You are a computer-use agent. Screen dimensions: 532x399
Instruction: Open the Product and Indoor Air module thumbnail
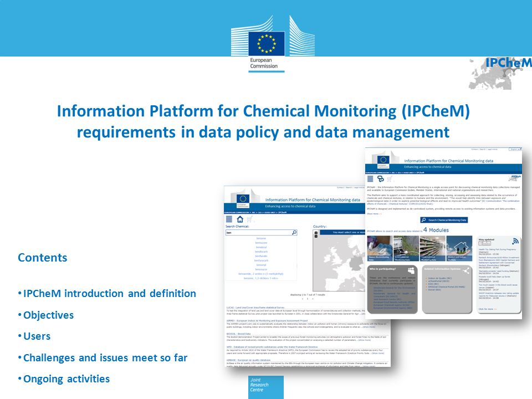(x=459, y=248)
